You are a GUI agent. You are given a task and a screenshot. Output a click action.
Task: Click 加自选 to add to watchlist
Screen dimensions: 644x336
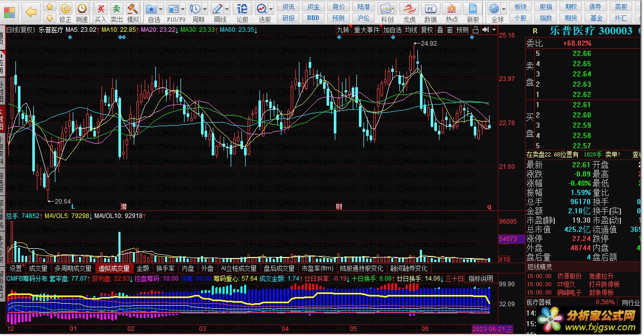(x=393, y=30)
